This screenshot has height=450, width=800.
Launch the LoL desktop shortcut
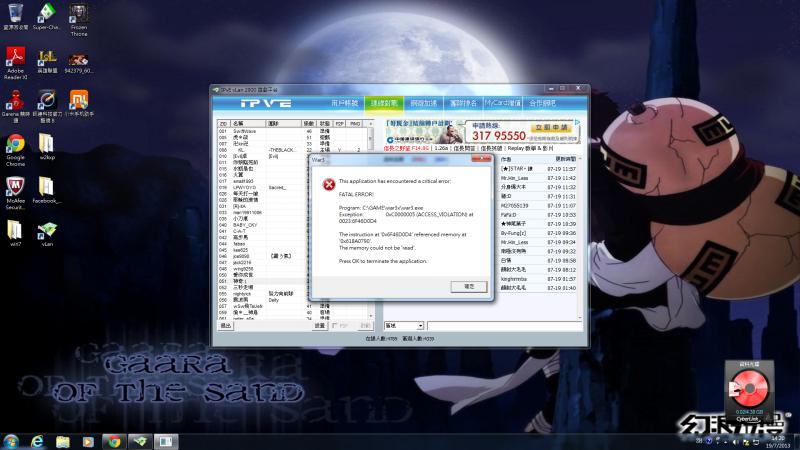tap(47, 61)
